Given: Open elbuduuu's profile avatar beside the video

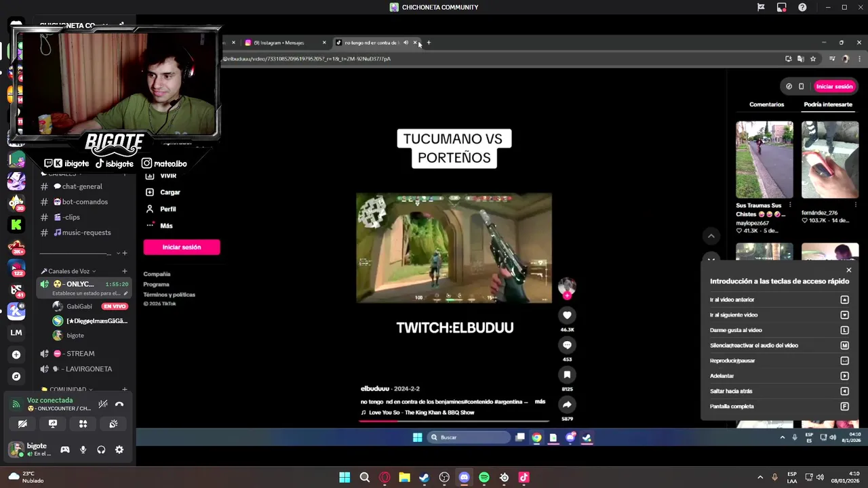Looking at the screenshot, I should (x=567, y=287).
